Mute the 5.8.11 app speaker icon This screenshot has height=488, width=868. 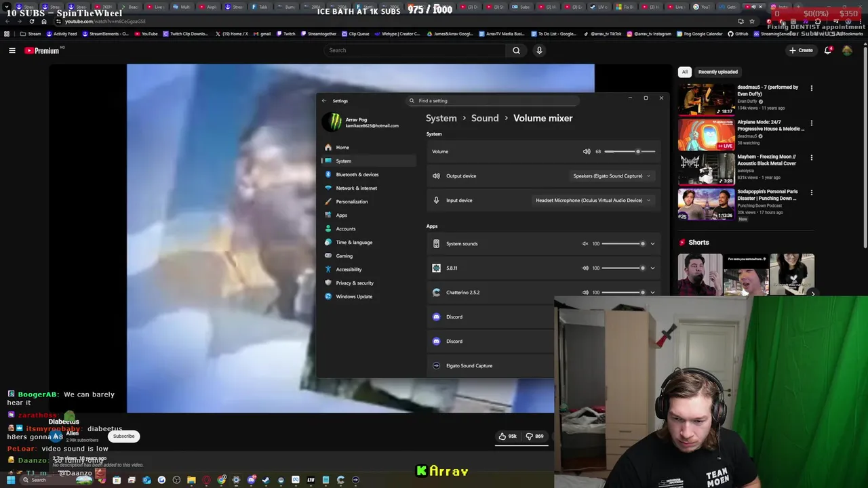(585, 268)
